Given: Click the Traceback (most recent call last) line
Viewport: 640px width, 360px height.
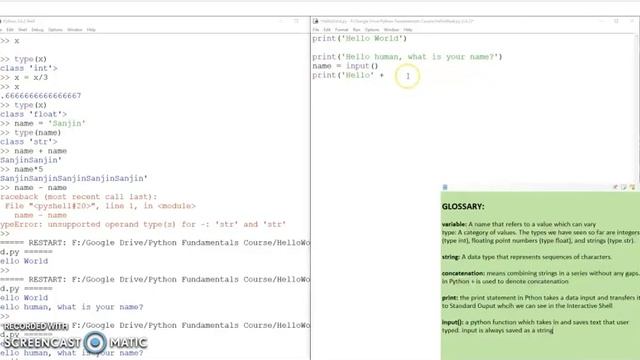Looking at the screenshot, I should 78,197.
